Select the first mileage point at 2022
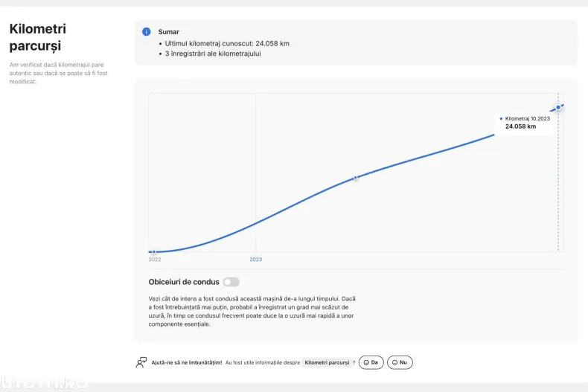588x392 pixels. [153, 252]
